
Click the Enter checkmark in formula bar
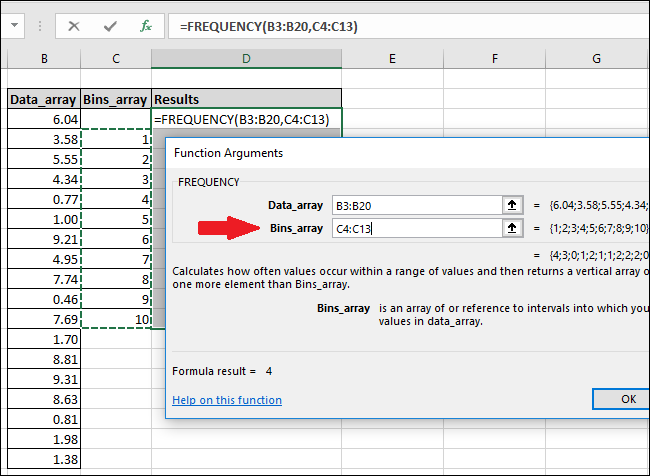tap(110, 26)
